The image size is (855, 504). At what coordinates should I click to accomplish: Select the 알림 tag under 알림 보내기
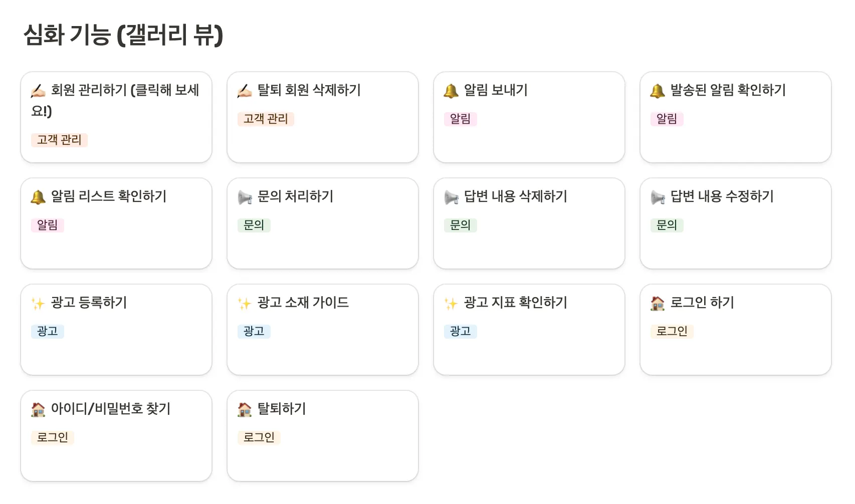[460, 119]
